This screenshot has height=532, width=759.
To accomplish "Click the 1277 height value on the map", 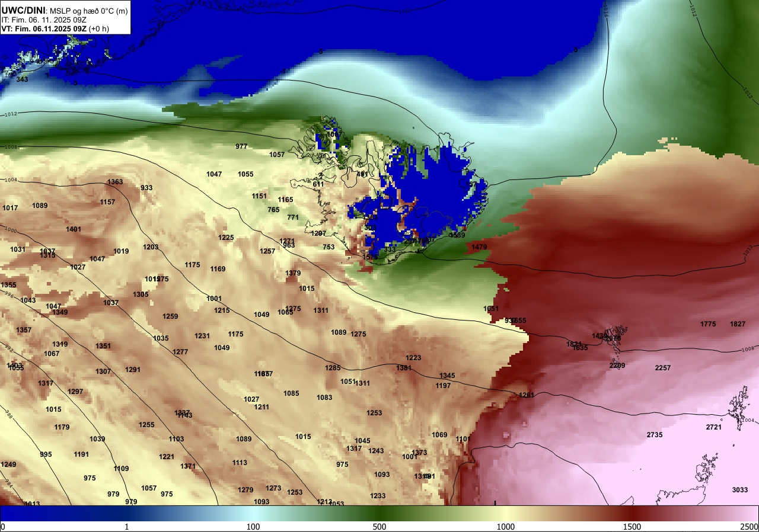I will click(180, 352).
